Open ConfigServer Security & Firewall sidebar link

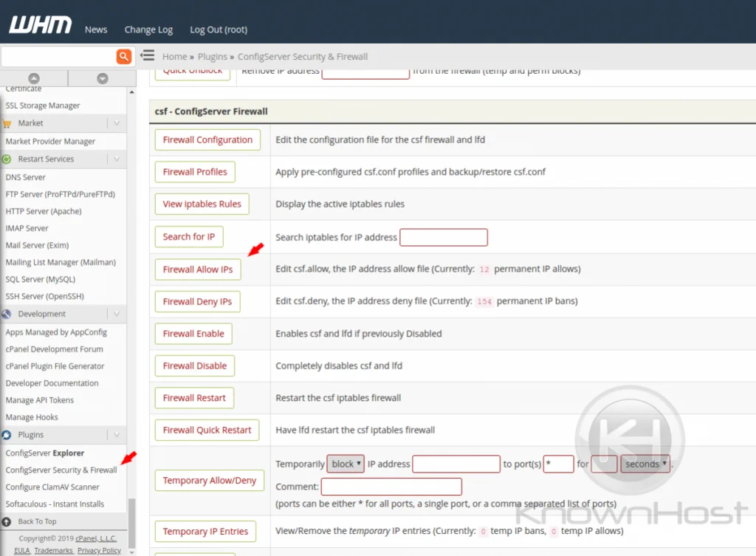[61, 470]
